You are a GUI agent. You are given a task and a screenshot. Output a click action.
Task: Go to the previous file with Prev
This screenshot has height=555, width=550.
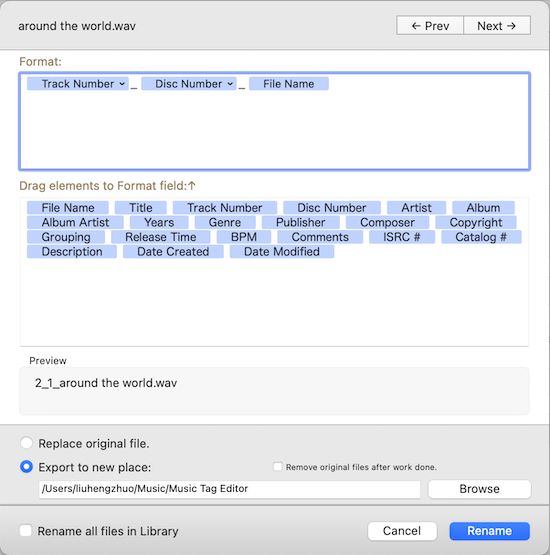tap(430, 26)
